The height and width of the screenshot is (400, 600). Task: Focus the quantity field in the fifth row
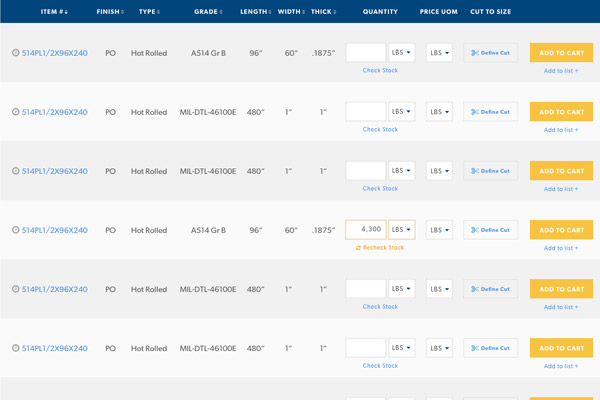point(366,289)
